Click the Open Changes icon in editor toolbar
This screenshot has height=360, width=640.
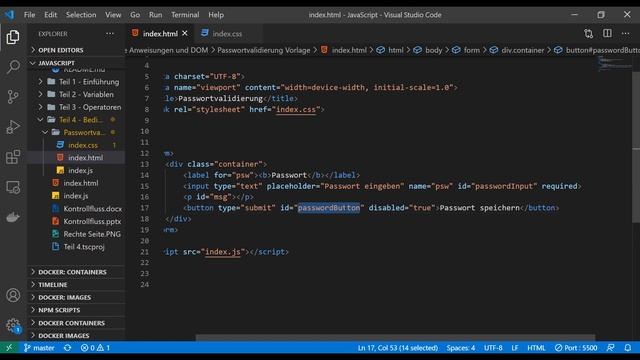coord(588,33)
